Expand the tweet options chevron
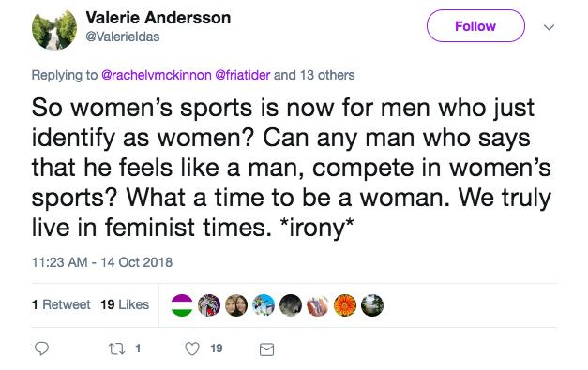This screenshot has height=370, width=588. (x=549, y=27)
